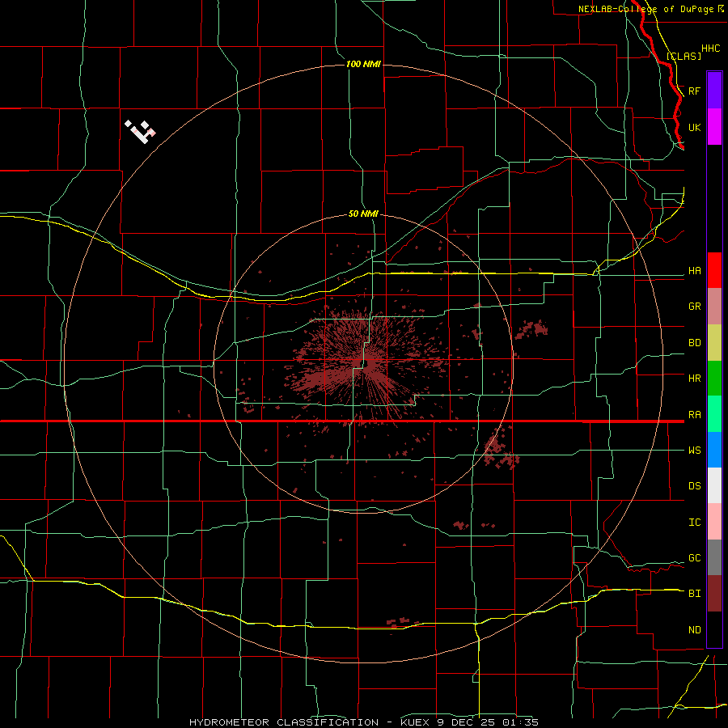This screenshot has height=728, width=728.
Task: Click the BI legend label
Action: 694,594
